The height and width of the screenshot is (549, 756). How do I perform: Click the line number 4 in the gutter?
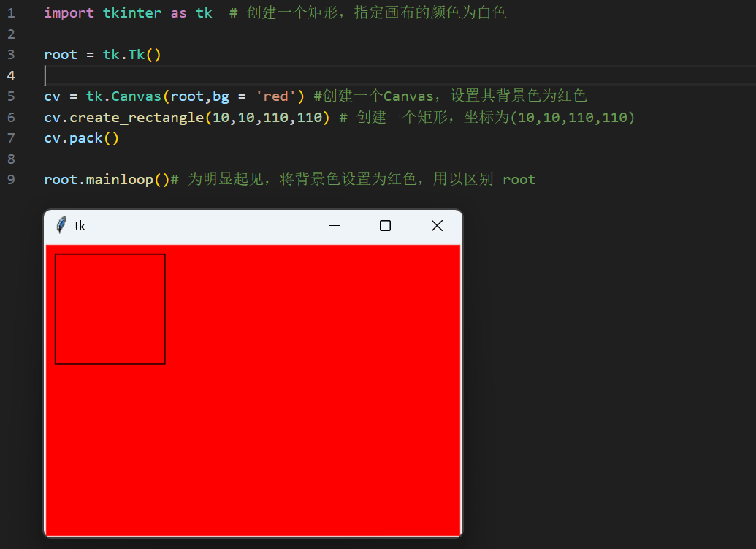pos(12,75)
